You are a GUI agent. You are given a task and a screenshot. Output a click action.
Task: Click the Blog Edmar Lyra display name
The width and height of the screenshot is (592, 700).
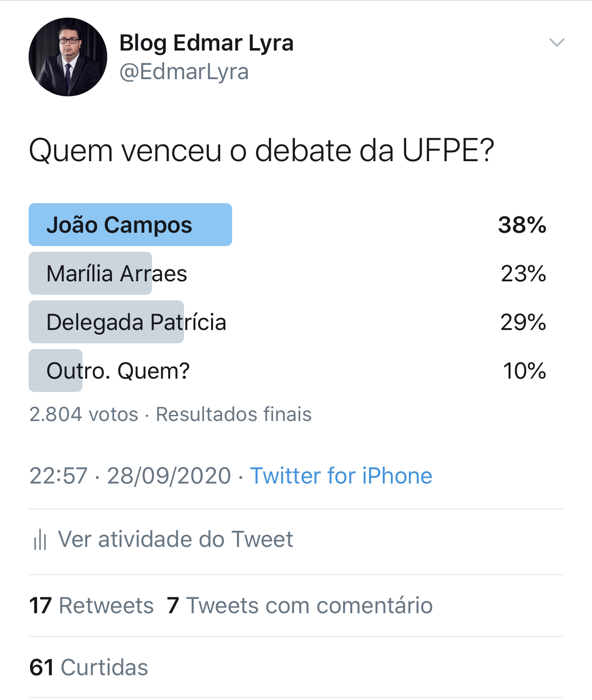pos(206,43)
